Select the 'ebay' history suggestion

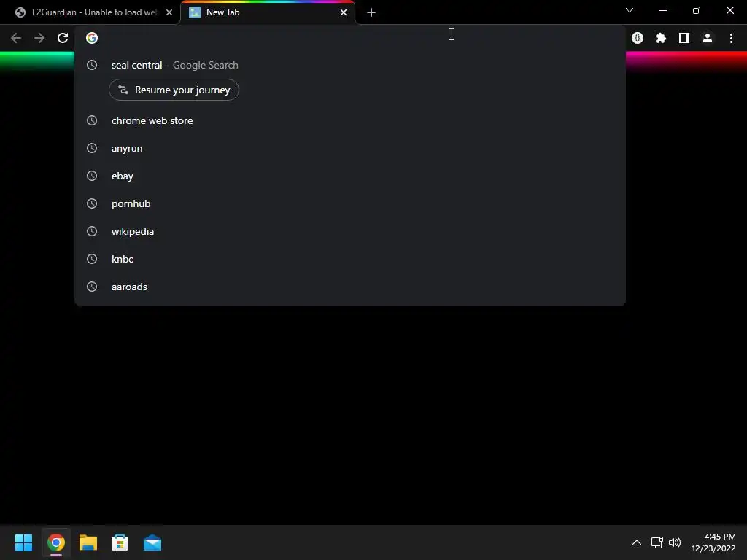(349, 176)
